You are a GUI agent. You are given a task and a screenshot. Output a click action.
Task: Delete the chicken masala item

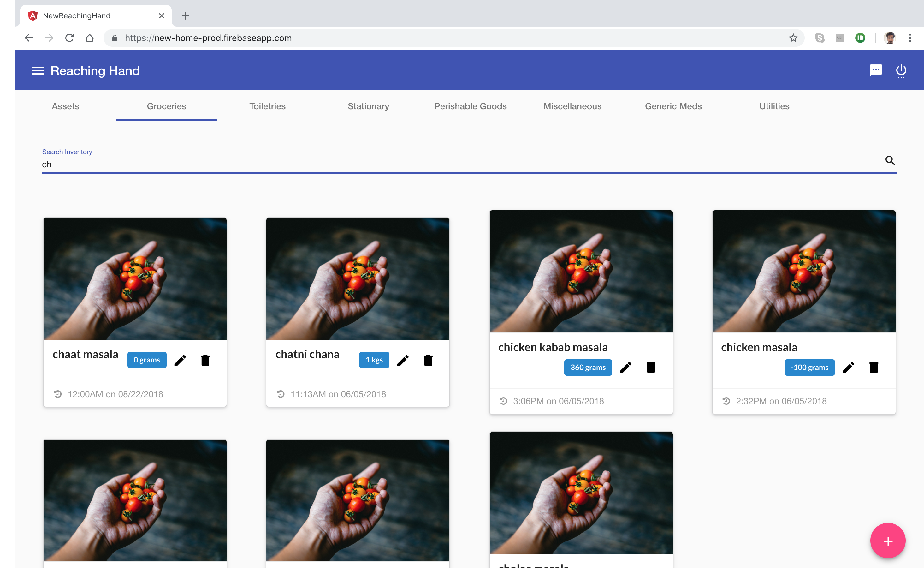tap(874, 368)
